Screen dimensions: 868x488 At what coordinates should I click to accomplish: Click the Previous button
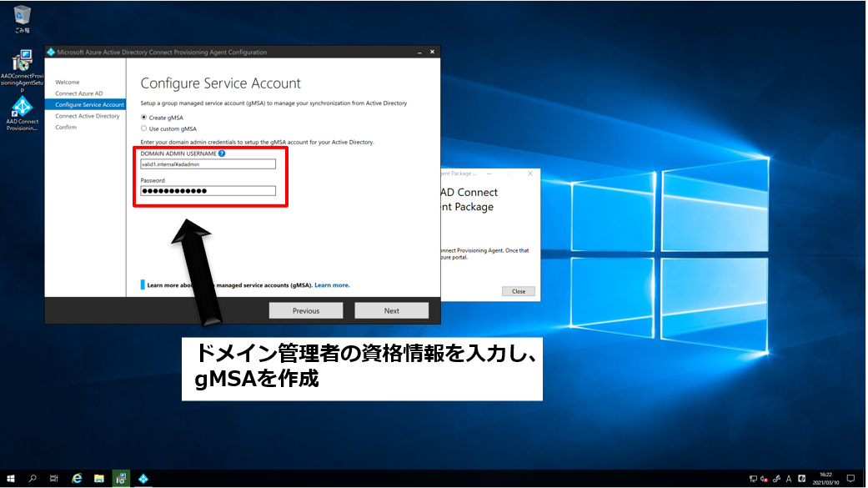pyautogui.click(x=306, y=311)
